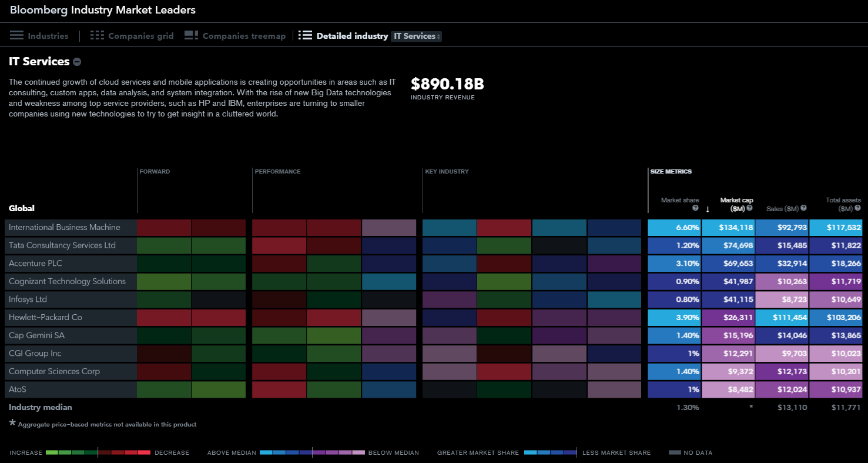Image resolution: width=868 pixels, height=463 pixels.
Task: Click Hewlett-Packard's $103,206 total assets cell
Action: [836, 318]
